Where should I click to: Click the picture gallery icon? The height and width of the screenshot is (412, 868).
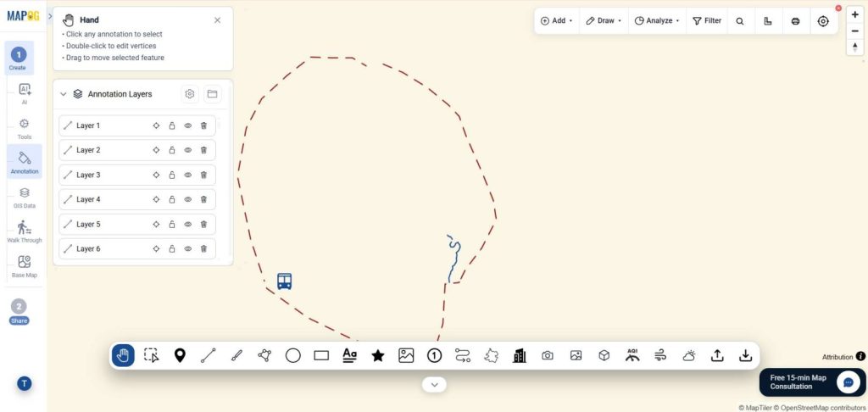pos(576,355)
